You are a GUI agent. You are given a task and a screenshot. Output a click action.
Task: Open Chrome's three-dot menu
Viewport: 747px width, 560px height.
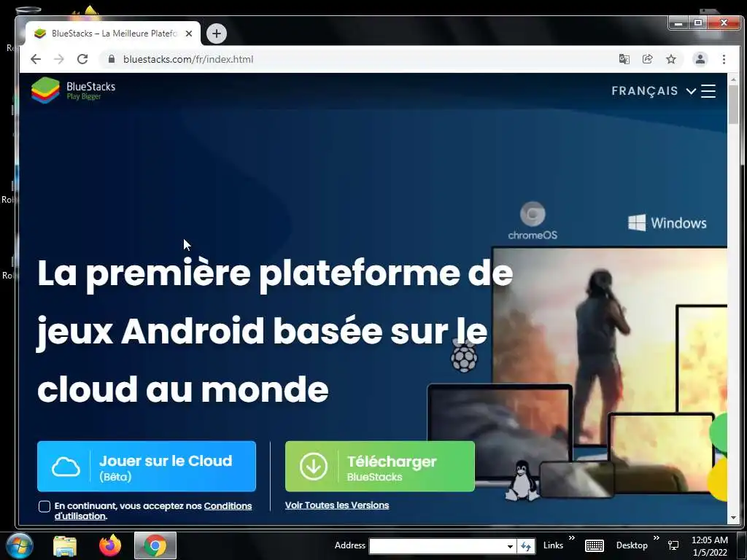pos(724,59)
